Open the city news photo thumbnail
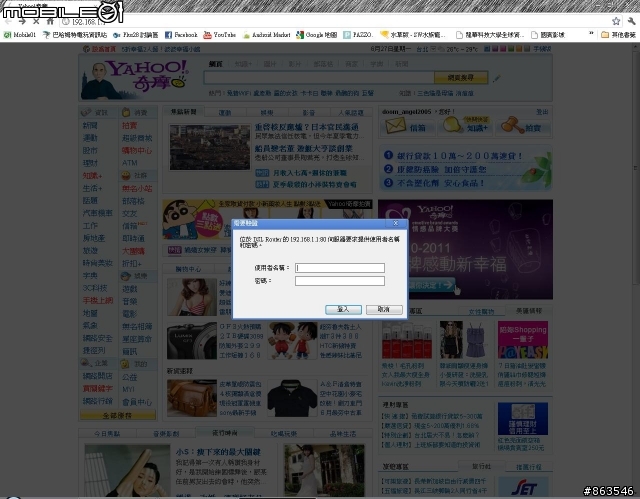640x499 pixels. coord(210,147)
